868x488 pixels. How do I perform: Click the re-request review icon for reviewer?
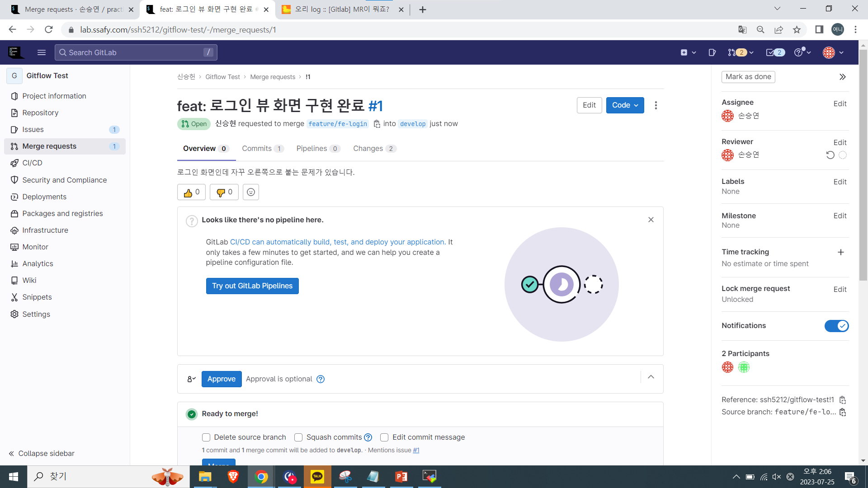tap(830, 155)
